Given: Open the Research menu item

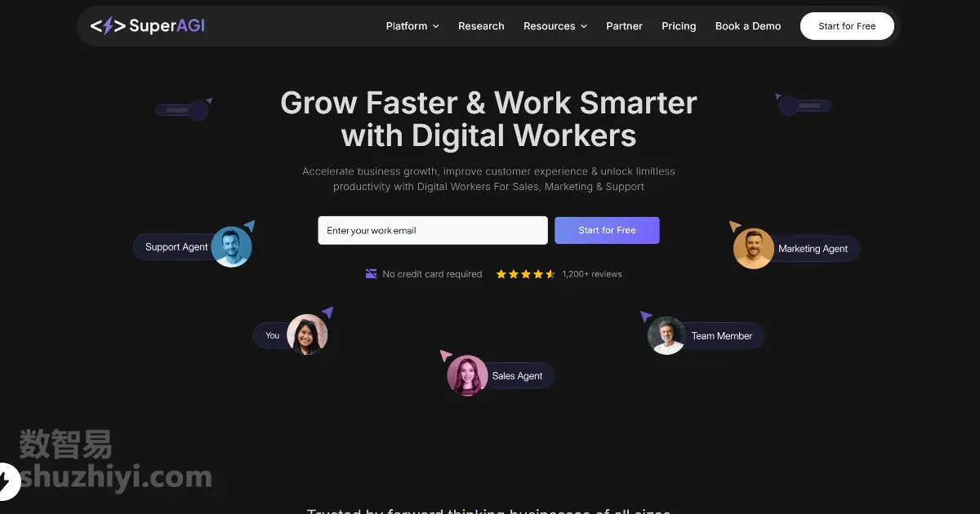Looking at the screenshot, I should point(481,26).
